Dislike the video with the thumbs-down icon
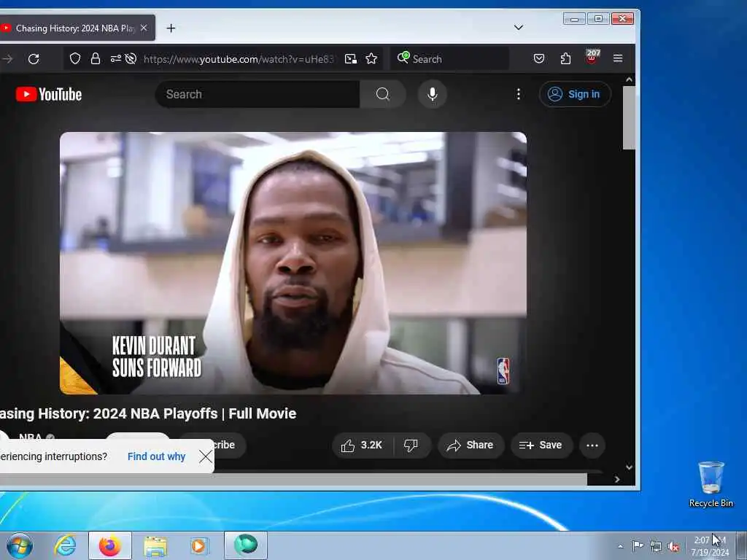 tap(411, 446)
